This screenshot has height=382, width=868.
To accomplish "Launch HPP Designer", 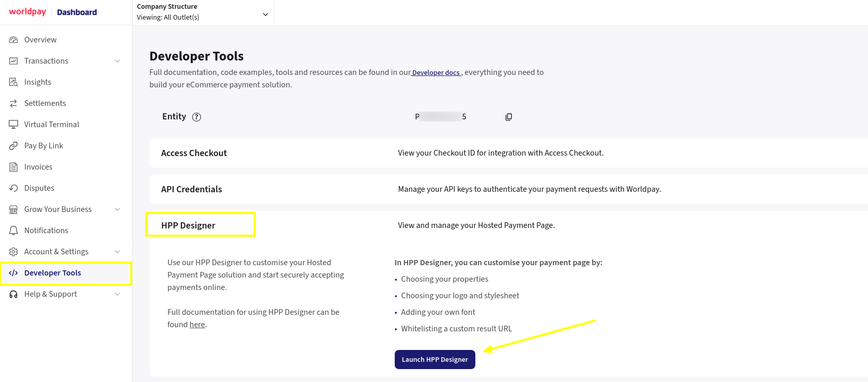I will click(435, 359).
